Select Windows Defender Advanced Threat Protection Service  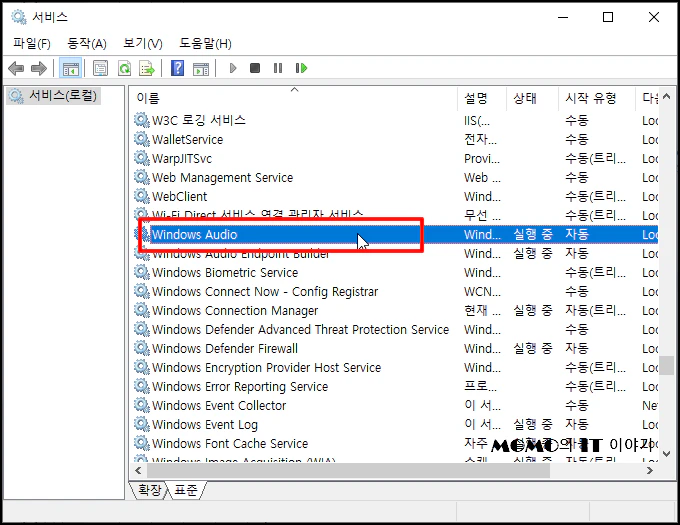395,329
